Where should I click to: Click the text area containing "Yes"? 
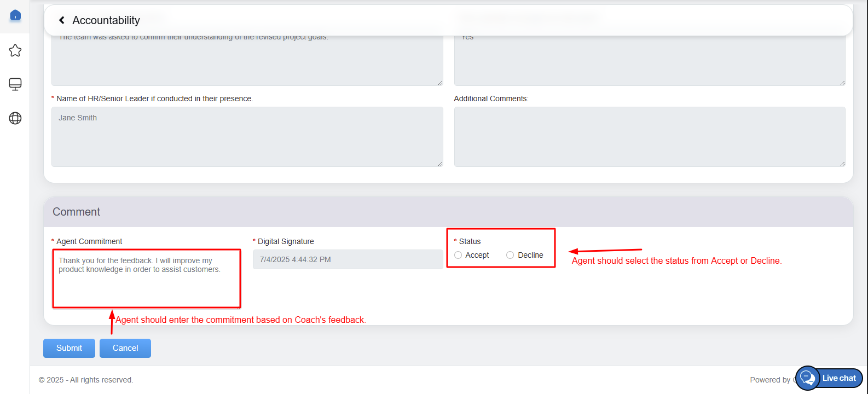click(x=649, y=60)
